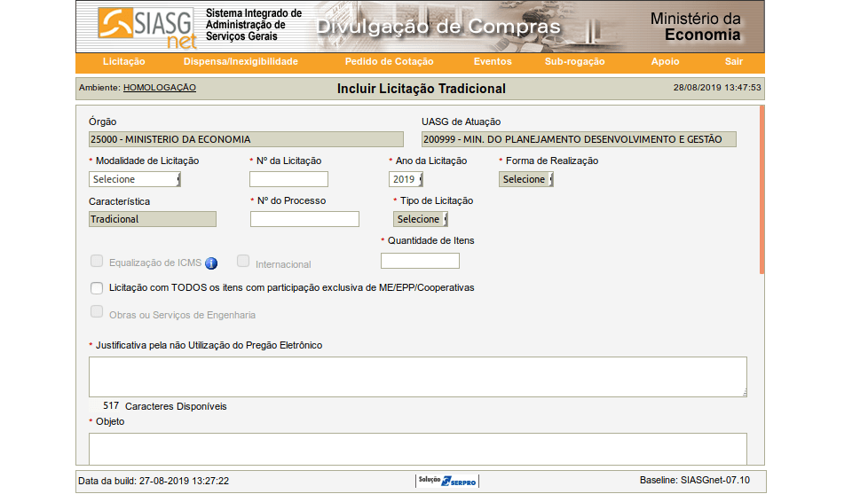Focus the Quantidade de Itens field
Screen dimensions: 868x494
[420, 261]
